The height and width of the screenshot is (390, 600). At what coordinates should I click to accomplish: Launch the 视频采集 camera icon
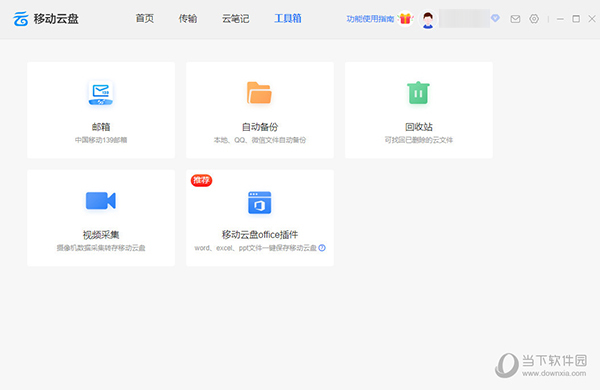coord(101,201)
